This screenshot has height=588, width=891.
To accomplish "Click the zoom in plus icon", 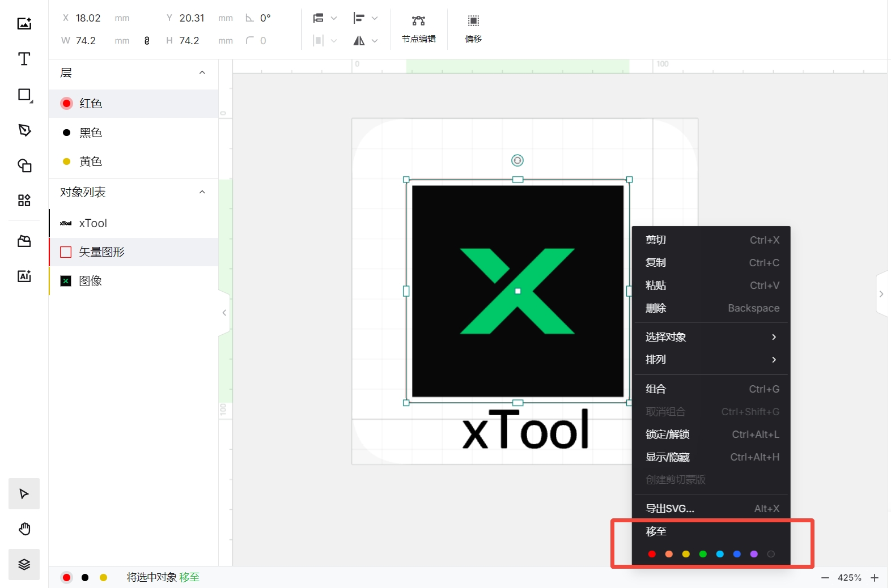I will pyautogui.click(x=875, y=578).
